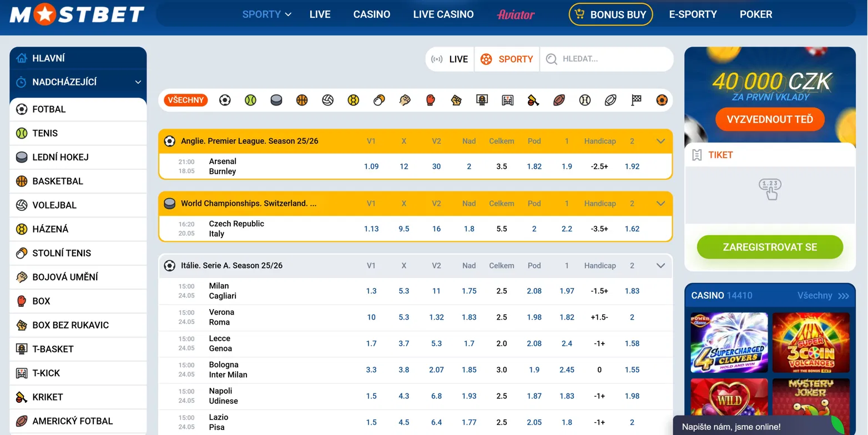Filter by football in the sport icon row
Viewport: 868px width, 435px height.
click(225, 100)
